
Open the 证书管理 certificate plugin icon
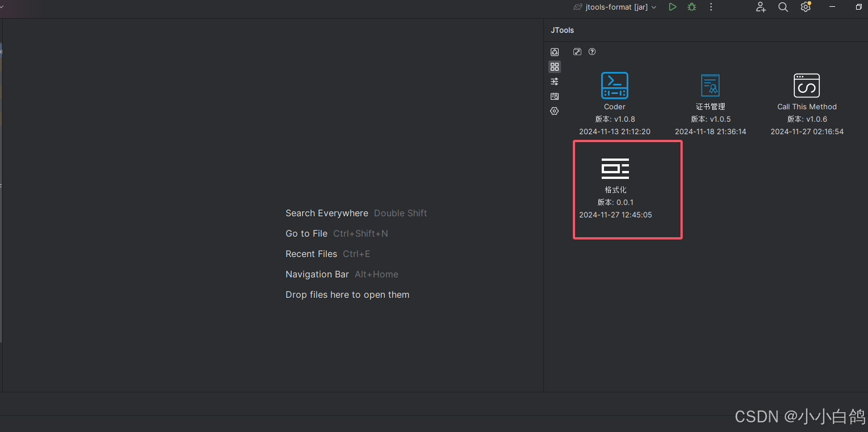click(710, 85)
